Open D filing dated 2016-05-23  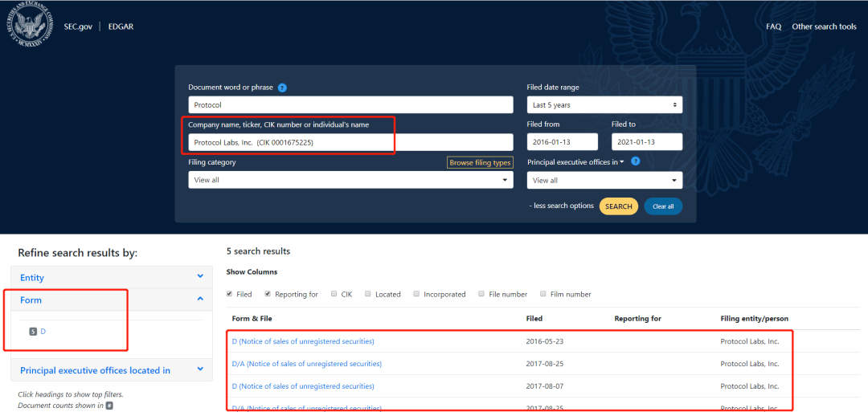[x=303, y=341]
